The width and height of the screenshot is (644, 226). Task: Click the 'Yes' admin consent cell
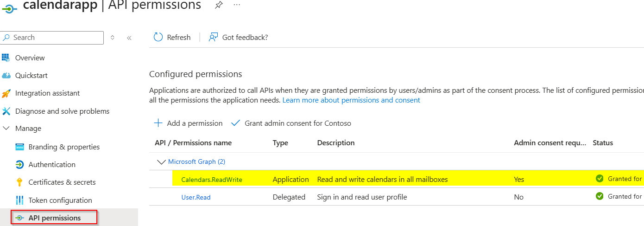click(519, 179)
